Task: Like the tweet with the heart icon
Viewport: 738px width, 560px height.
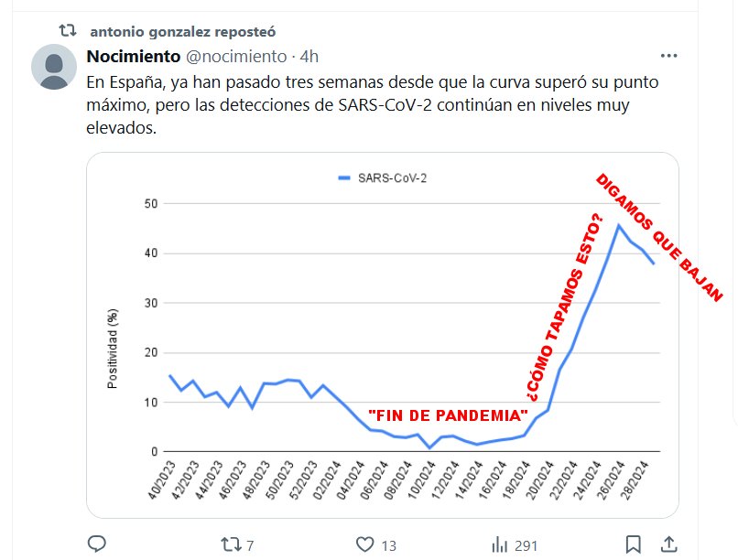Action: [366, 544]
